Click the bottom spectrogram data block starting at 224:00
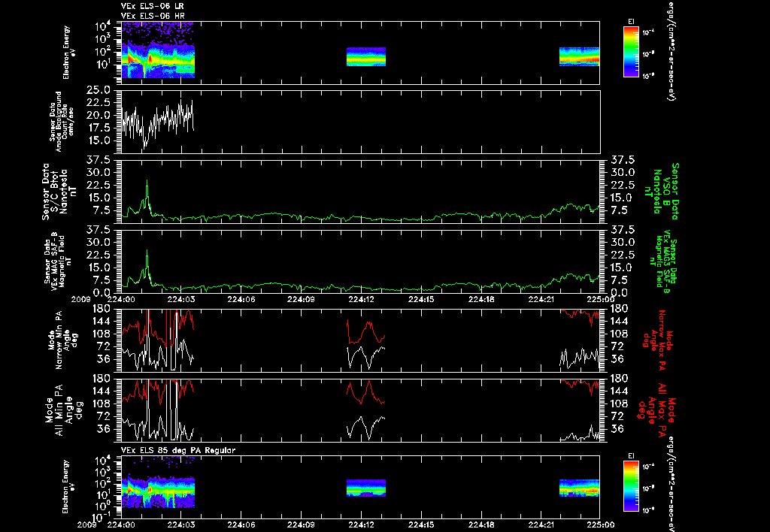 (x=158, y=482)
